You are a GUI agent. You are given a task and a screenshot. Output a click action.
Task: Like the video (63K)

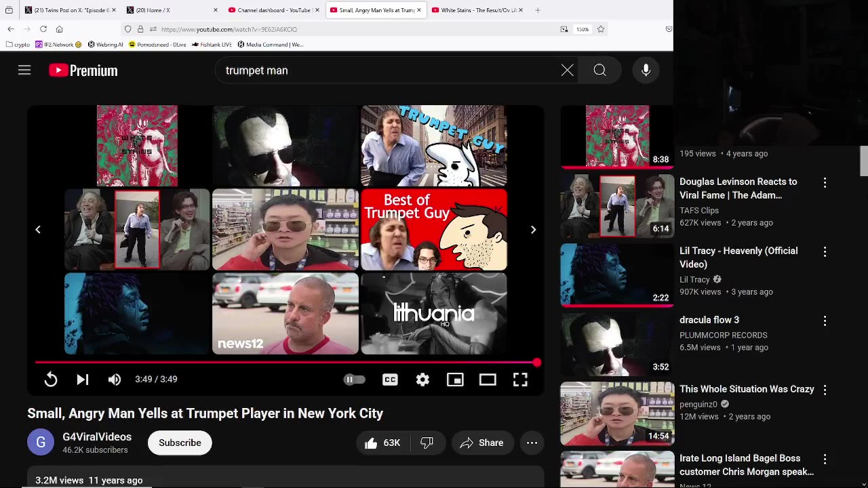382,443
